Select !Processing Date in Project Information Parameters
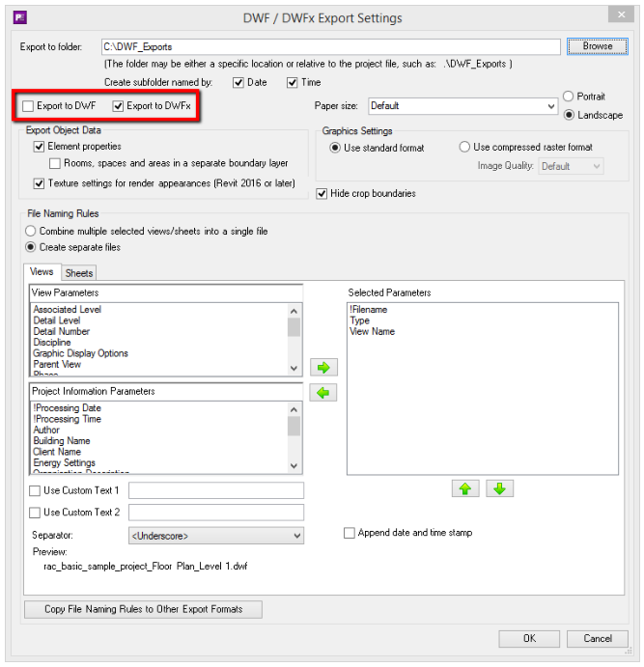 68,408
